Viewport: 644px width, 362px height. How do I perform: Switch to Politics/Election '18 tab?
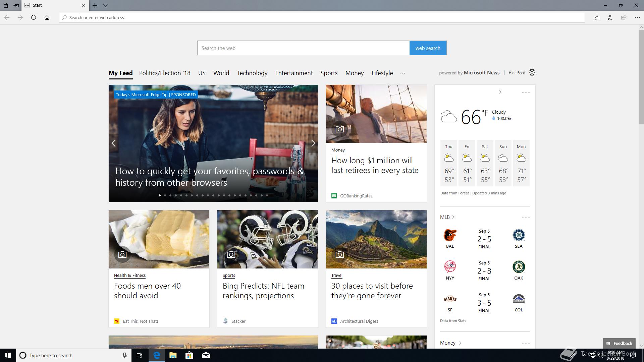coord(165,73)
